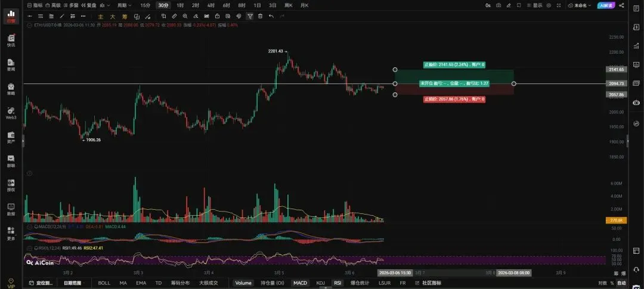The width and height of the screenshot is (644, 289).
Task: Toggle the KDJ indicator
Action: point(320,283)
